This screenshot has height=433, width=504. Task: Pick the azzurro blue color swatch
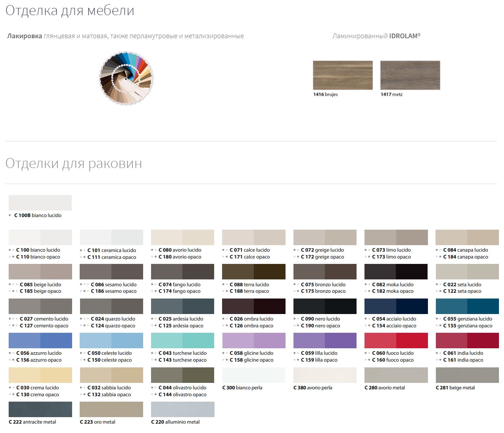tap(40, 340)
